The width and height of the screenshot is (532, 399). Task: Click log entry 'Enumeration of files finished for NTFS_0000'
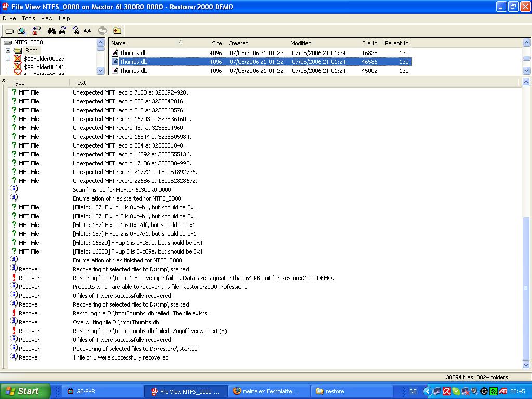pyautogui.click(x=127, y=260)
